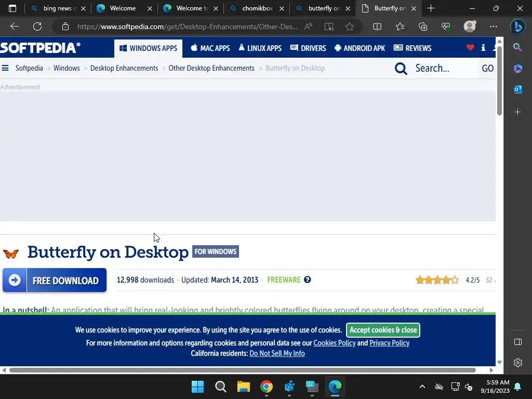Switch to the bing news tab
The image size is (532, 399).
pos(58,8)
